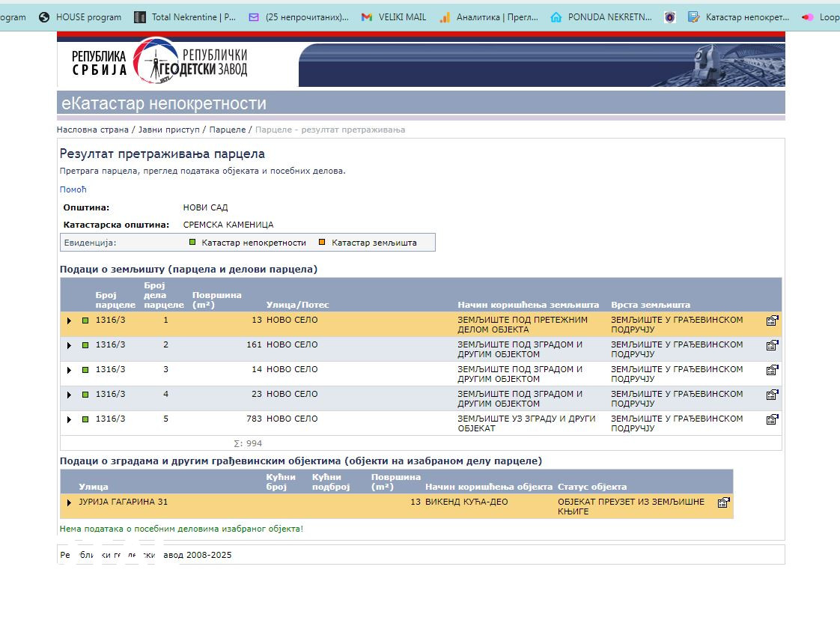Image resolution: width=840 pixels, height=638 pixels.
Task: Select ЗЕМЉИШТЕ УЗ ЗГРАДУ И ДРУГИ ОБЈЕКАТ text
Action: click(526, 423)
